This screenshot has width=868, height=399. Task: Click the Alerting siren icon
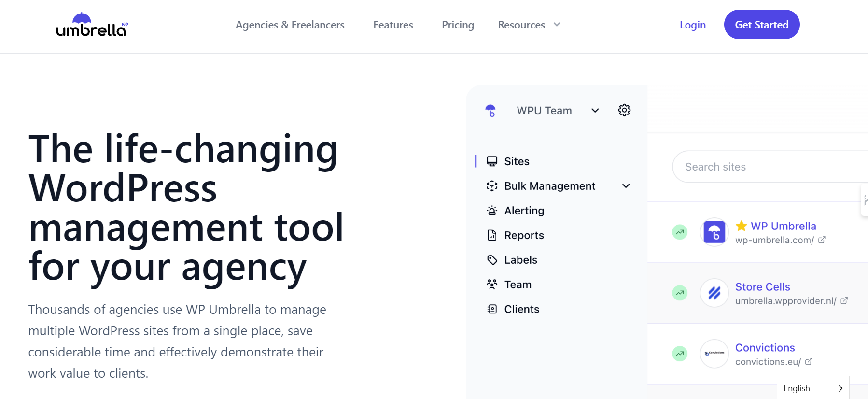[492, 211]
